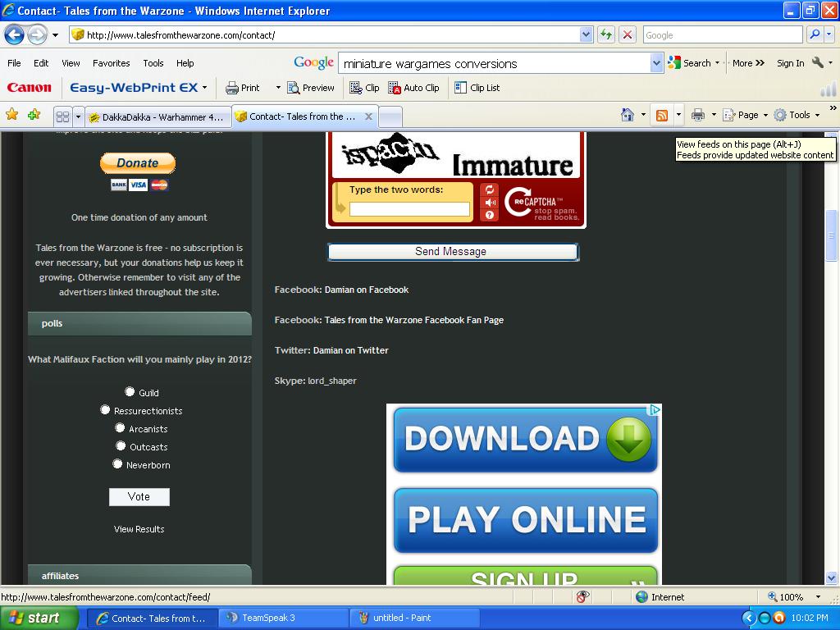Screen dimensions: 840x630
Task: Click the Google toolbar Search button
Action: pos(691,63)
